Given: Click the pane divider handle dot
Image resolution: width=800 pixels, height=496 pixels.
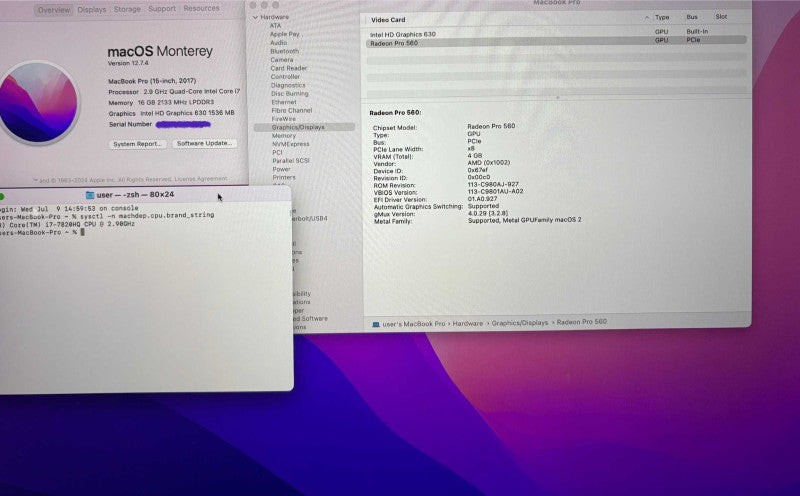Looking at the screenshot, I should (558, 97).
